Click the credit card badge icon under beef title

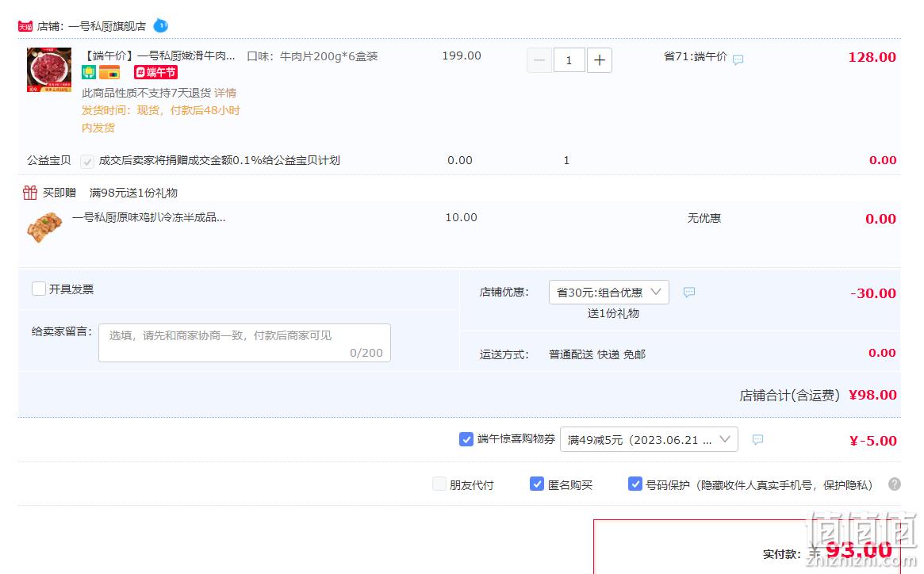[109, 72]
